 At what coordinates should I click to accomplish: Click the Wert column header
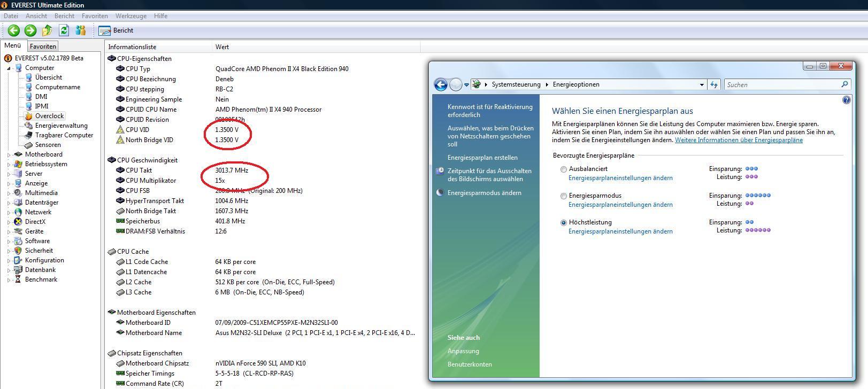click(316, 47)
